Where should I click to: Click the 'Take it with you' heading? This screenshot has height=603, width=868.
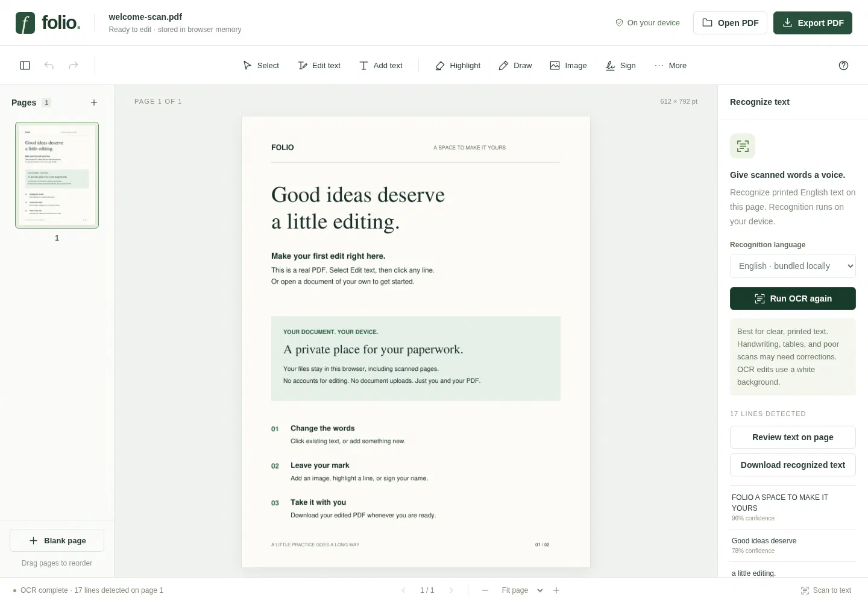(x=318, y=502)
